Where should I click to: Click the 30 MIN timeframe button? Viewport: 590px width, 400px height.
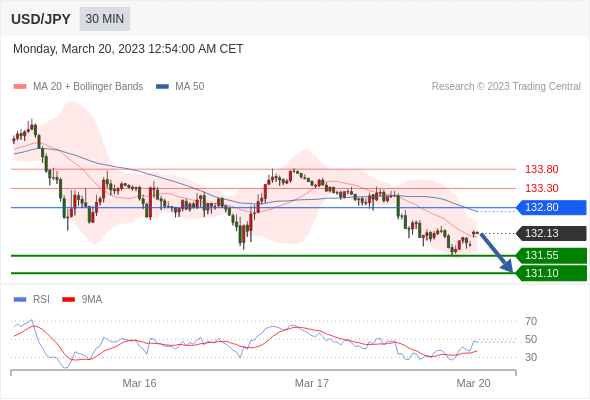point(105,19)
